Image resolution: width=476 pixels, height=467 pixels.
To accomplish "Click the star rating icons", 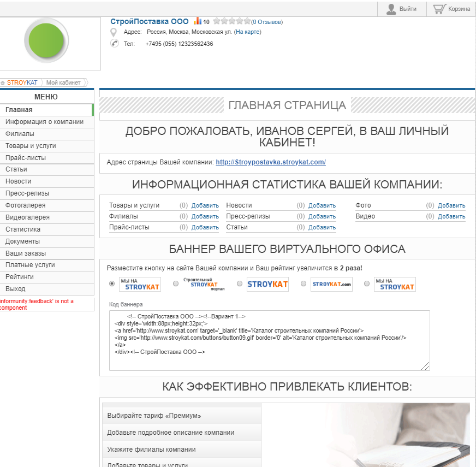I will (232, 21).
